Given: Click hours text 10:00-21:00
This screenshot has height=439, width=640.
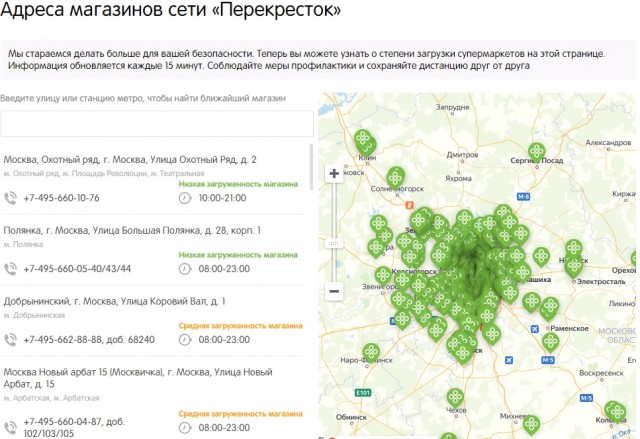Looking at the screenshot, I should 222,198.
